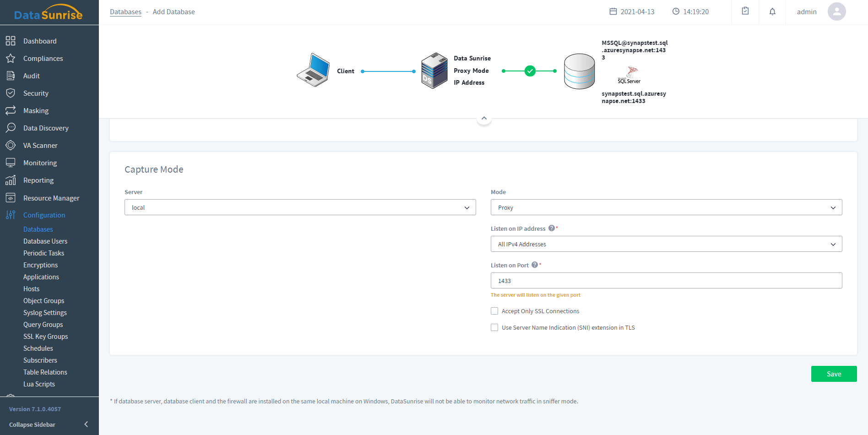868x435 pixels.
Task: Open Dashboard from the sidebar icon
Action: (x=11, y=41)
